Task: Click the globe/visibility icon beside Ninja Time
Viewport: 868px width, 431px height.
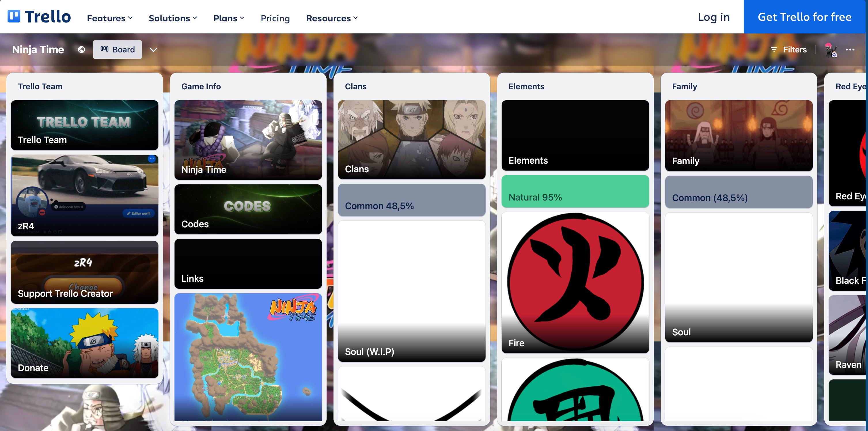Action: tap(82, 49)
